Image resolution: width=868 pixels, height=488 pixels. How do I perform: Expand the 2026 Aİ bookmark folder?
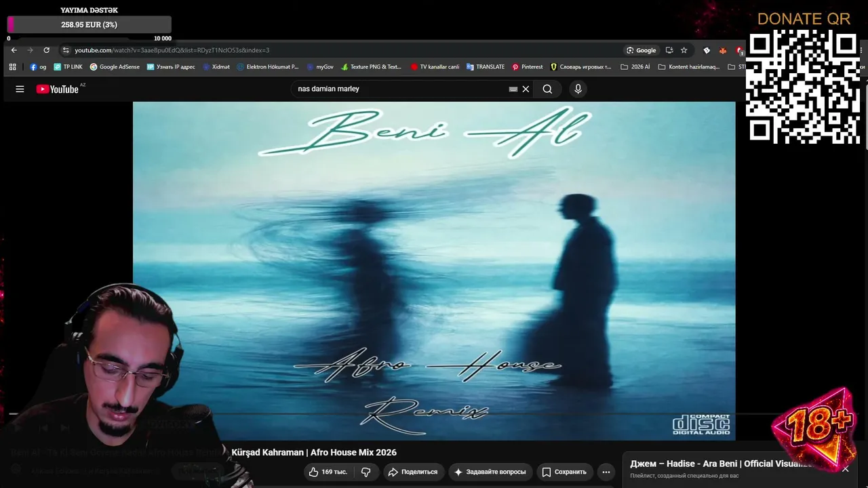(x=635, y=67)
